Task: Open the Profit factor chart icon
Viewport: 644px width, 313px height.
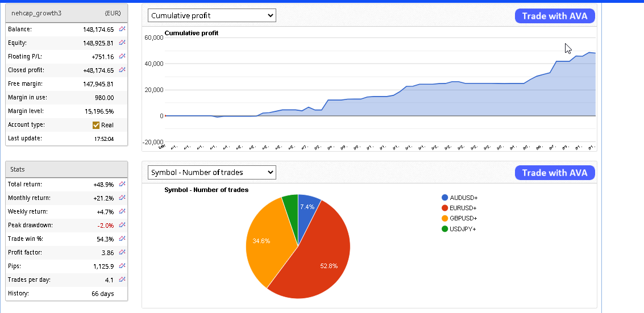Action: tap(122, 252)
